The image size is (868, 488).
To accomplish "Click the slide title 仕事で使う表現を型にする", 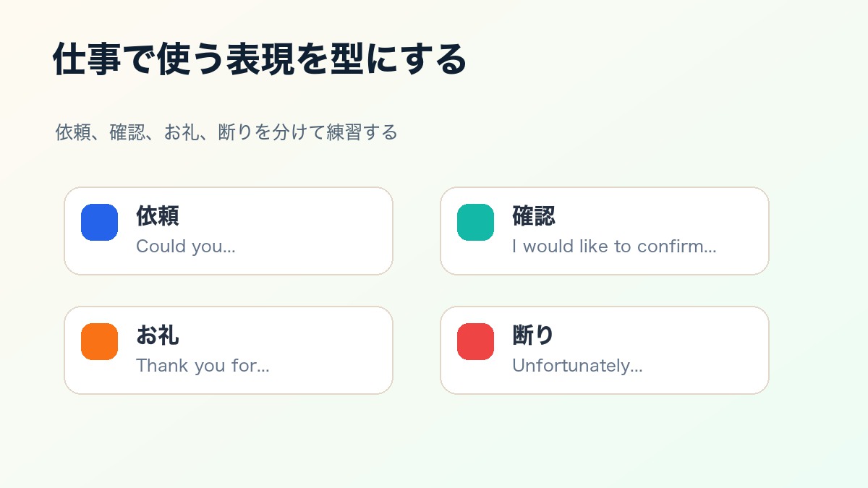I will coord(260,59).
